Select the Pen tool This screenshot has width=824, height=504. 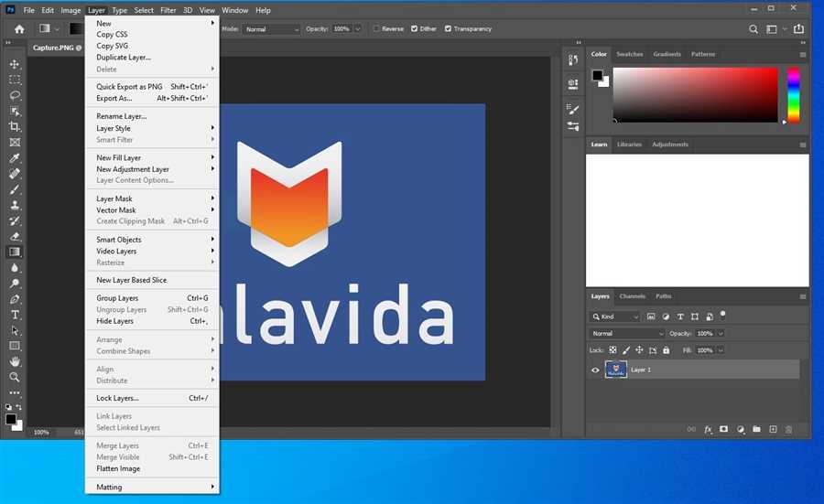pyautogui.click(x=15, y=299)
